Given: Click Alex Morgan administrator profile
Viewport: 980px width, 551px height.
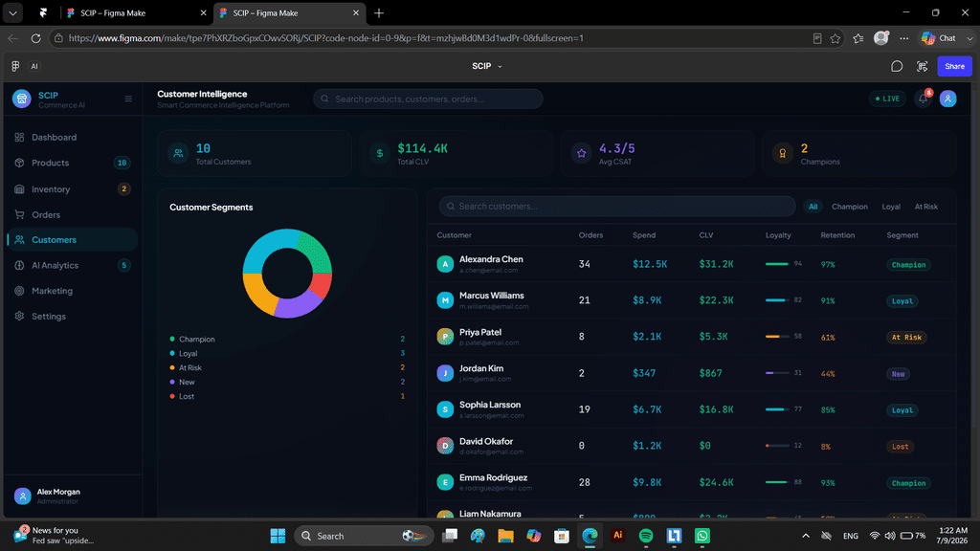Looking at the screenshot, I should click(x=72, y=496).
